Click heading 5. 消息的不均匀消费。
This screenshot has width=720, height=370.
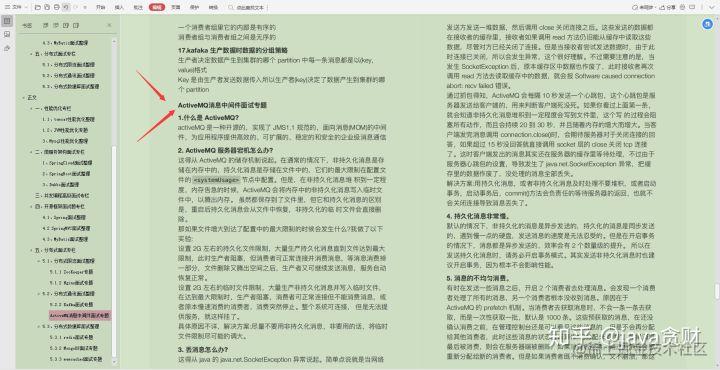[478, 278]
